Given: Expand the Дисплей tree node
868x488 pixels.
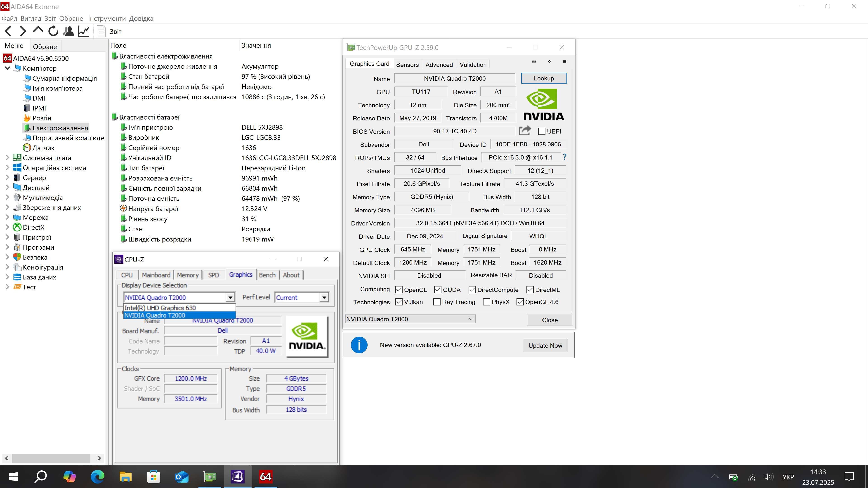Looking at the screenshot, I should 7,187.
